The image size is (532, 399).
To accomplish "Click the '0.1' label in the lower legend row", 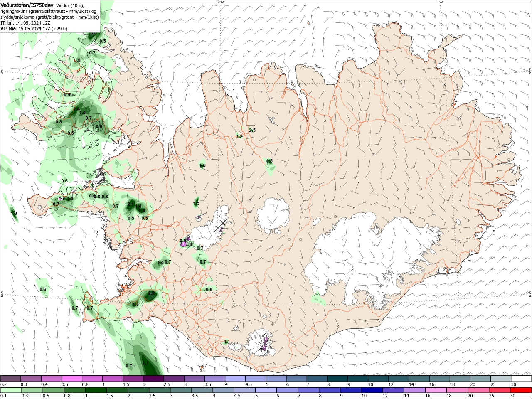I will (4, 396).
